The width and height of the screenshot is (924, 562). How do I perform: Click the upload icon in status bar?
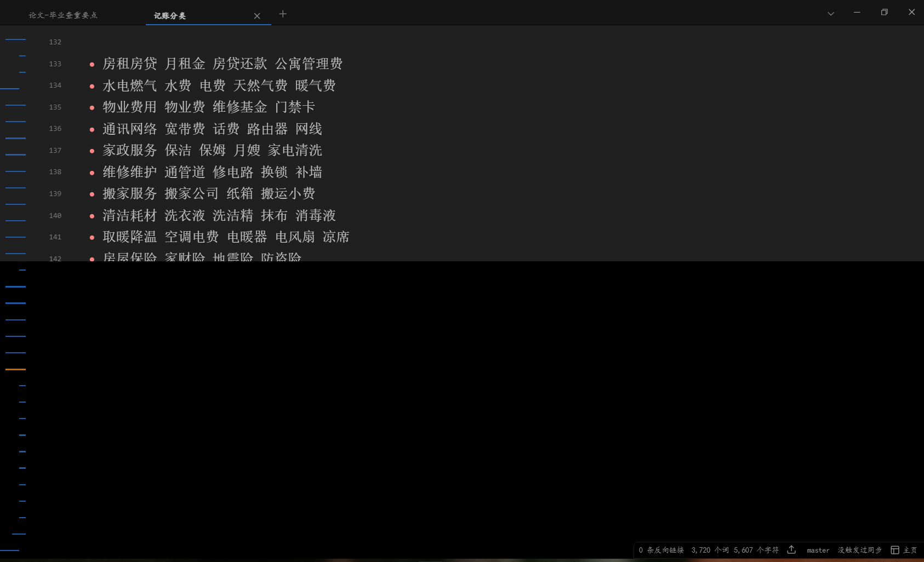[x=791, y=549]
